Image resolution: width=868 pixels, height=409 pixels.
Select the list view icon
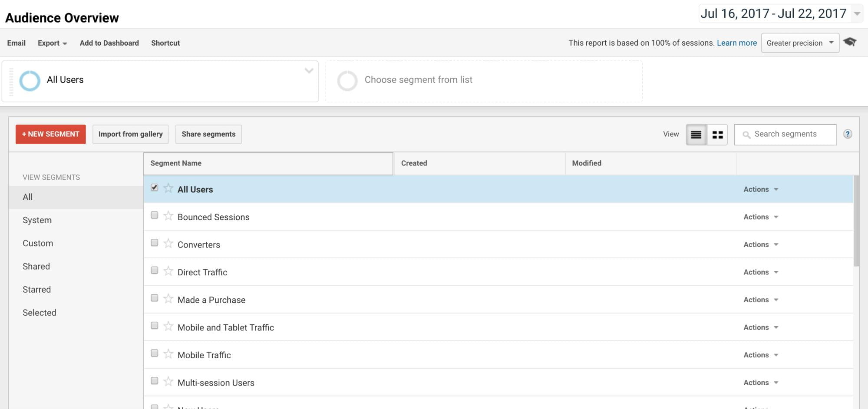coord(696,134)
